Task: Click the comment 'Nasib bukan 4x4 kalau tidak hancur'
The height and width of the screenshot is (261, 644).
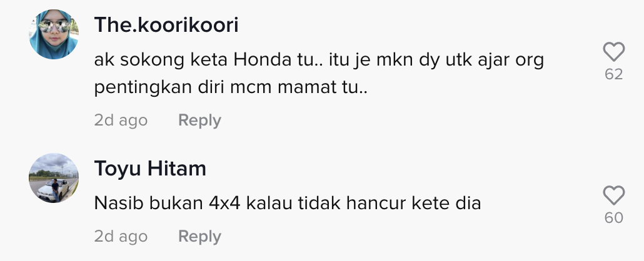Action: pos(288,203)
